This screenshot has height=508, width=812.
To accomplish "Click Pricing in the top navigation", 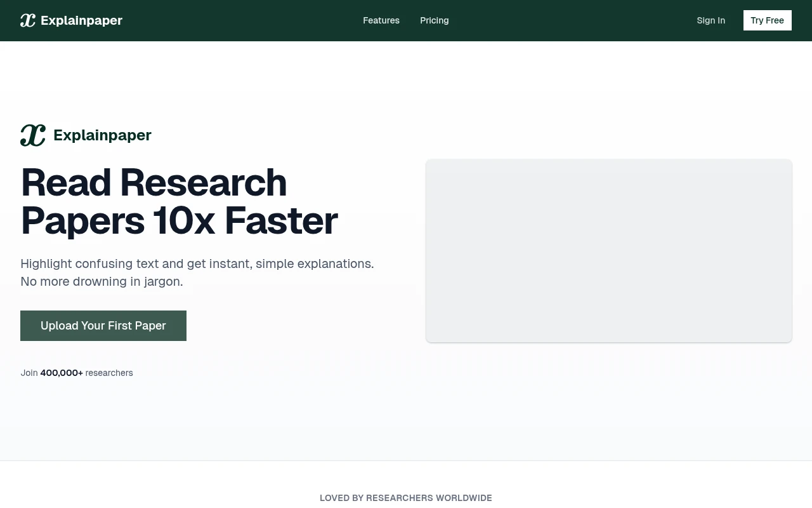I will click(434, 20).
